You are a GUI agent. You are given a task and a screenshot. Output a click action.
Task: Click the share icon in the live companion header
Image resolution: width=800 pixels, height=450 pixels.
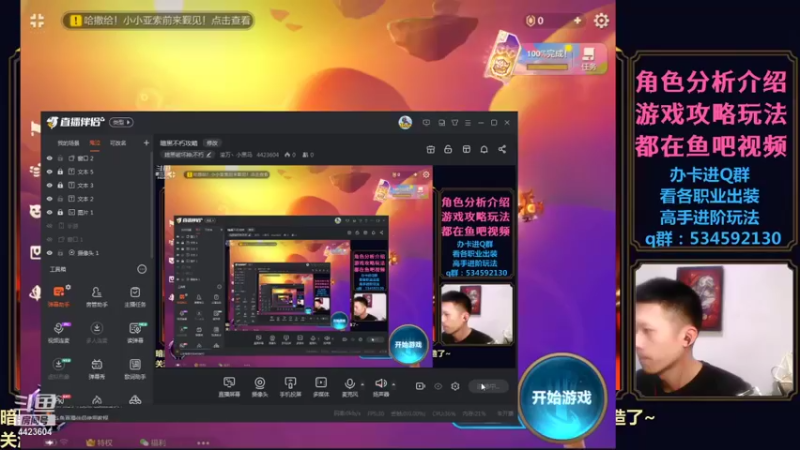click(502, 149)
